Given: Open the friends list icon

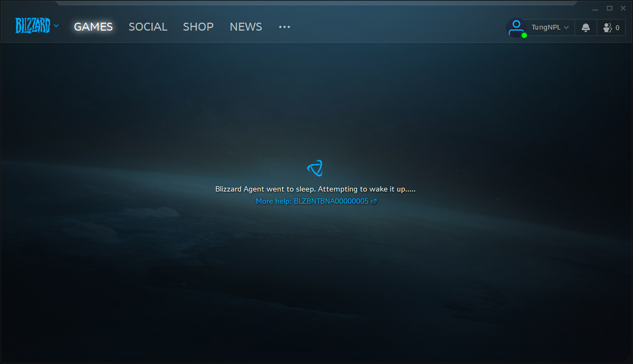Looking at the screenshot, I should [608, 27].
